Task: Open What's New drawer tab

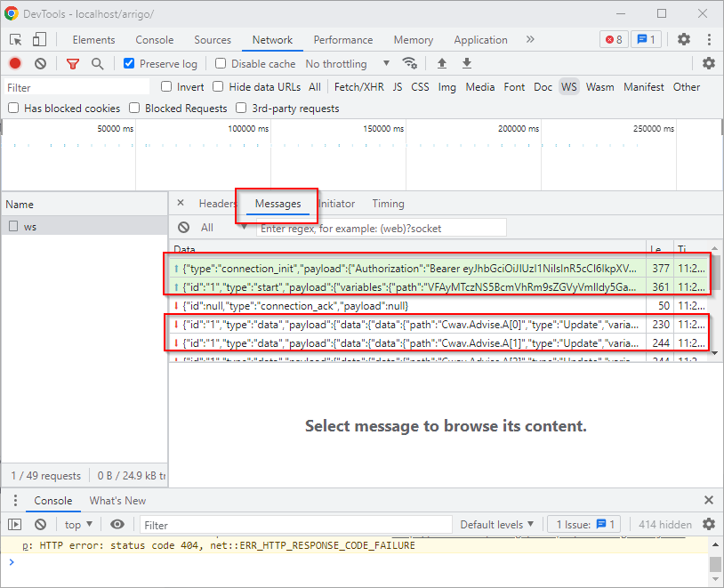Action: click(117, 501)
